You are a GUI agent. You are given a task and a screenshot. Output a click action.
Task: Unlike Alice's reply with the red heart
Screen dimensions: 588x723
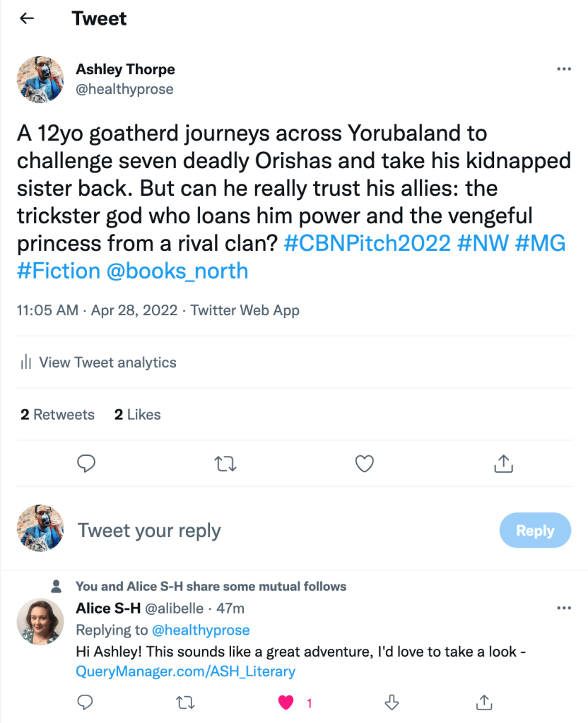286,703
